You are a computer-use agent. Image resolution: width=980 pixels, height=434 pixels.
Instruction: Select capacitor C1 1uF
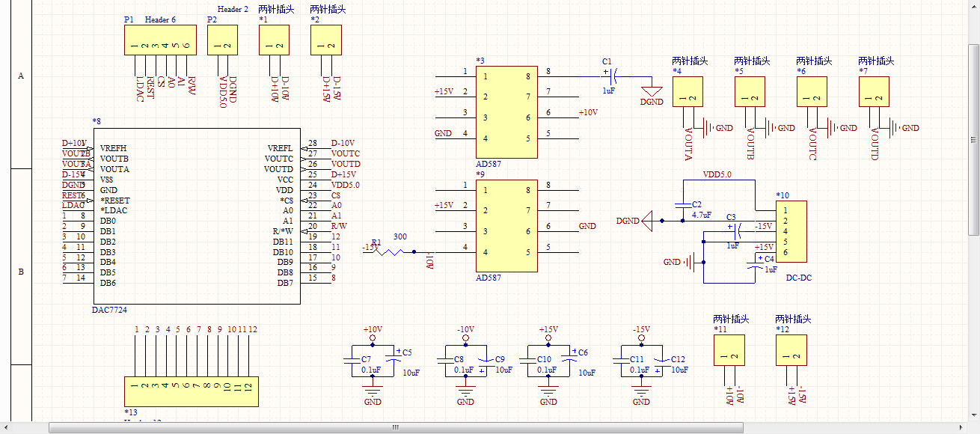point(612,75)
